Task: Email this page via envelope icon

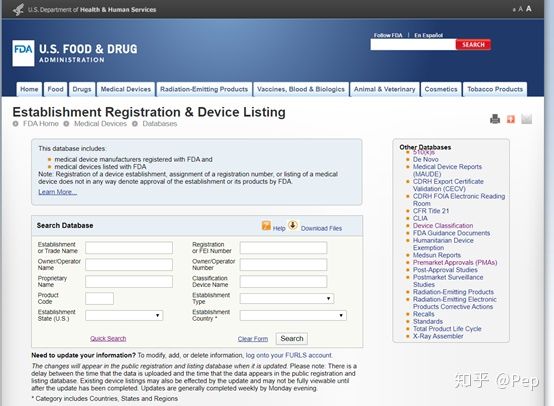Action: pos(526,119)
